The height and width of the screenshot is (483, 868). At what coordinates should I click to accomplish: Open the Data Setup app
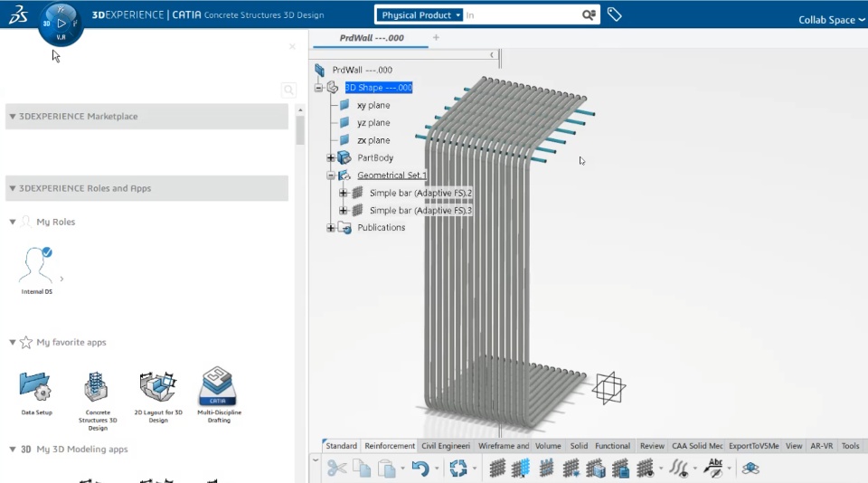coord(36,393)
